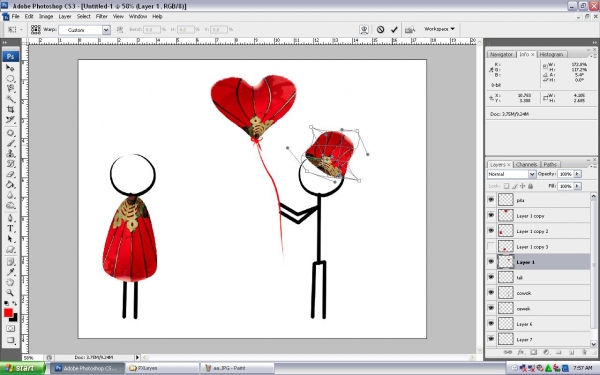Hide the cowok layer
600x375 pixels.
tap(491, 293)
